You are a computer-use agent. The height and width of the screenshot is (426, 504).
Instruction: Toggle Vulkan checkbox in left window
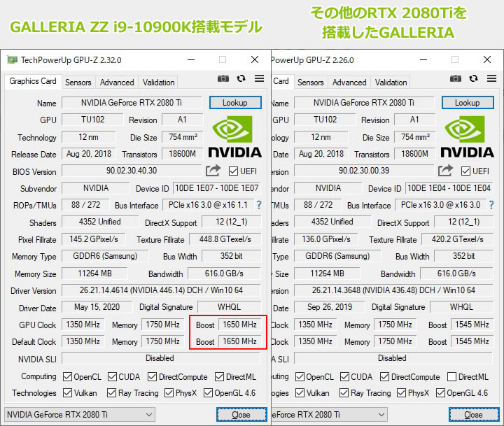tap(67, 392)
